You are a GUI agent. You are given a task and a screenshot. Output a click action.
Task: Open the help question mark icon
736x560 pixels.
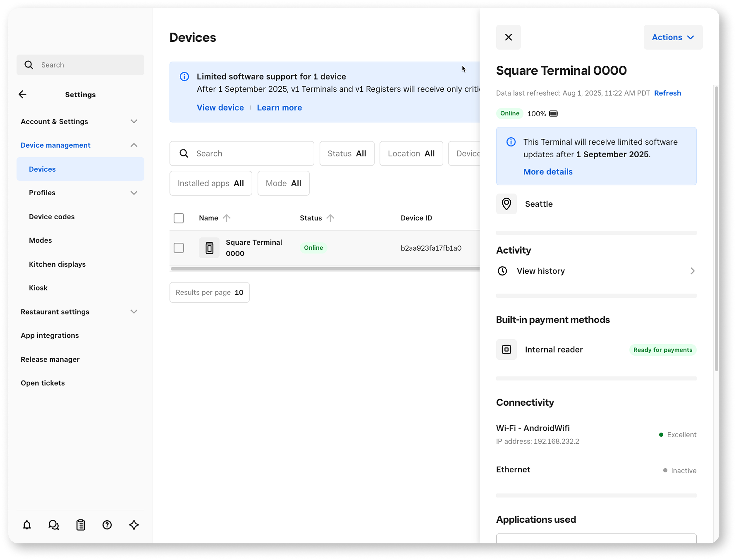click(x=107, y=525)
